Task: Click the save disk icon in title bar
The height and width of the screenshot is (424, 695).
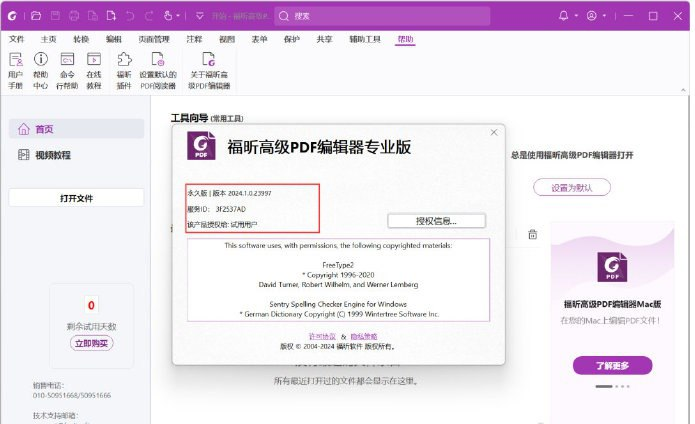Action: click(x=55, y=16)
